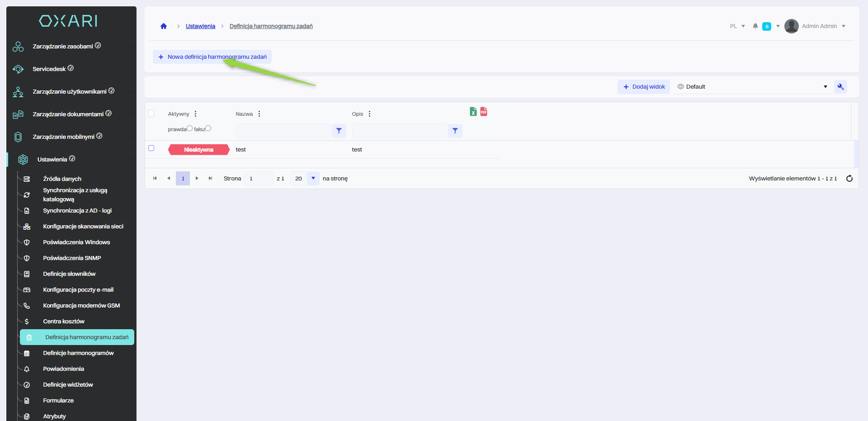Expand the items-per-page dropdown
Image resolution: width=868 pixels, height=421 pixels.
click(313, 179)
